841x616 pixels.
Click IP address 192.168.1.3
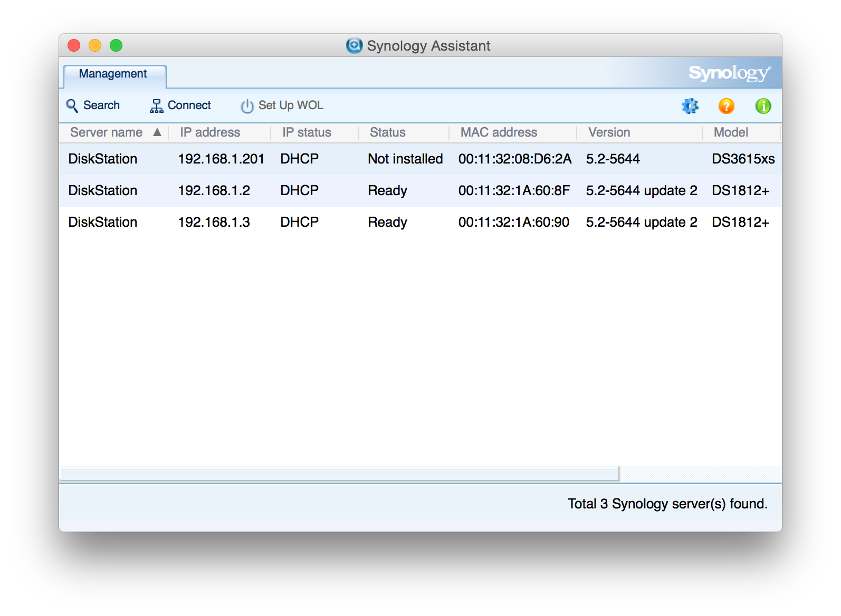click(x=214, y=222)
